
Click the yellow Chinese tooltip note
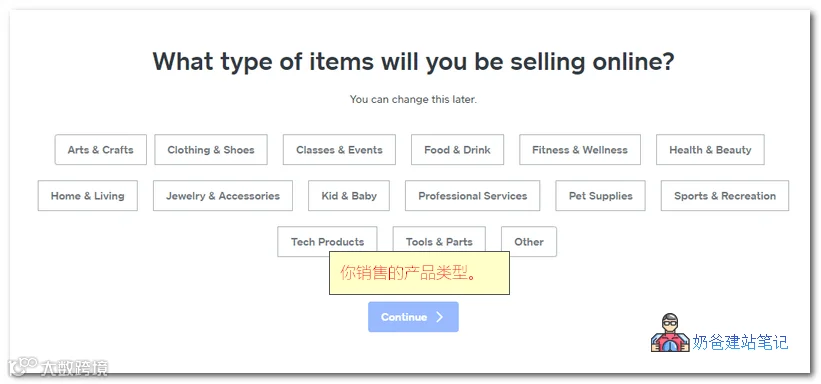click(419, 273)
